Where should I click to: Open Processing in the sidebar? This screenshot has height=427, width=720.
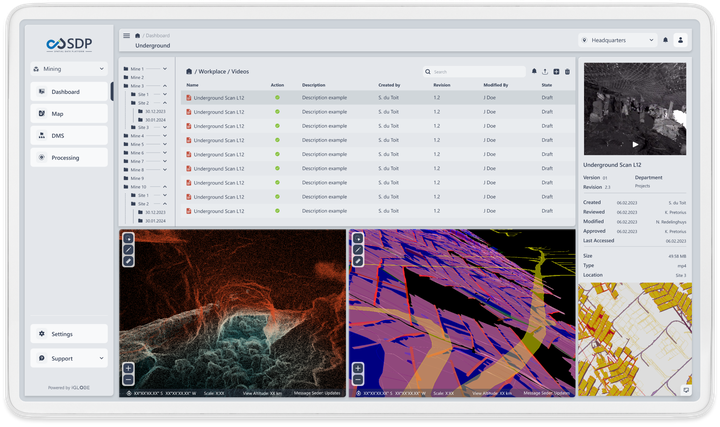(x=69, y=157)
